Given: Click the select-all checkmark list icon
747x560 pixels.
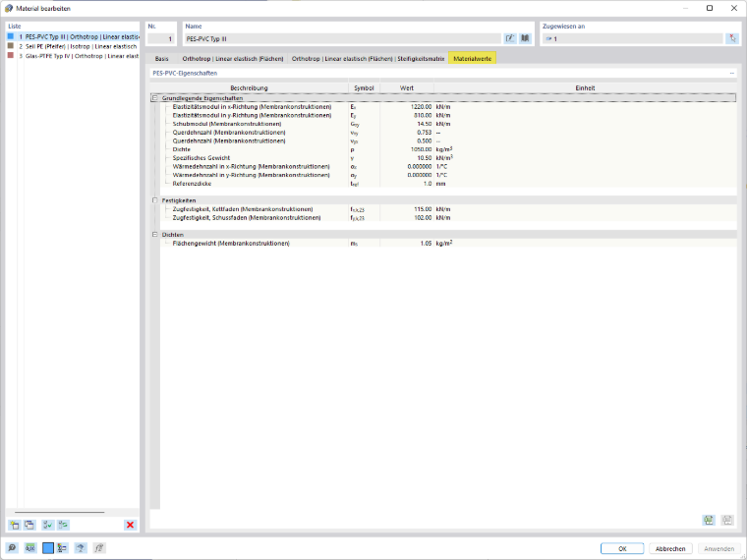Looking at the screenshot, I should click(47, 525).
